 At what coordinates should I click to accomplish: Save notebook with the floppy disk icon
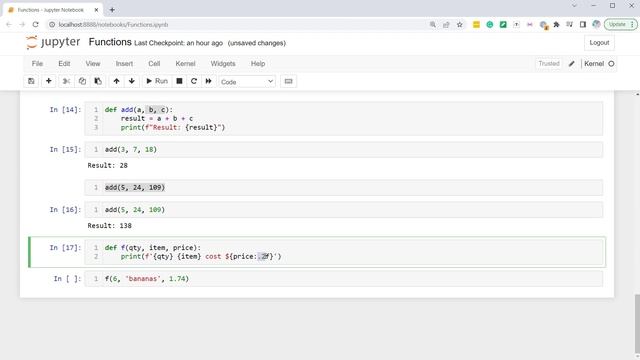31,81
